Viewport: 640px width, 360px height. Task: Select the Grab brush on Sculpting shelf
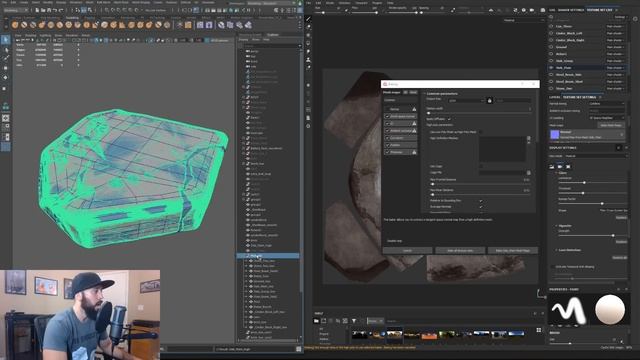coord(42,25)
